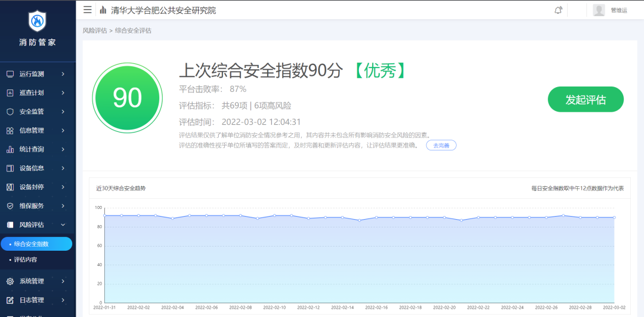
Task: Expand the 设备信息 submenu chevron
Action: click(x=63, y=168)
